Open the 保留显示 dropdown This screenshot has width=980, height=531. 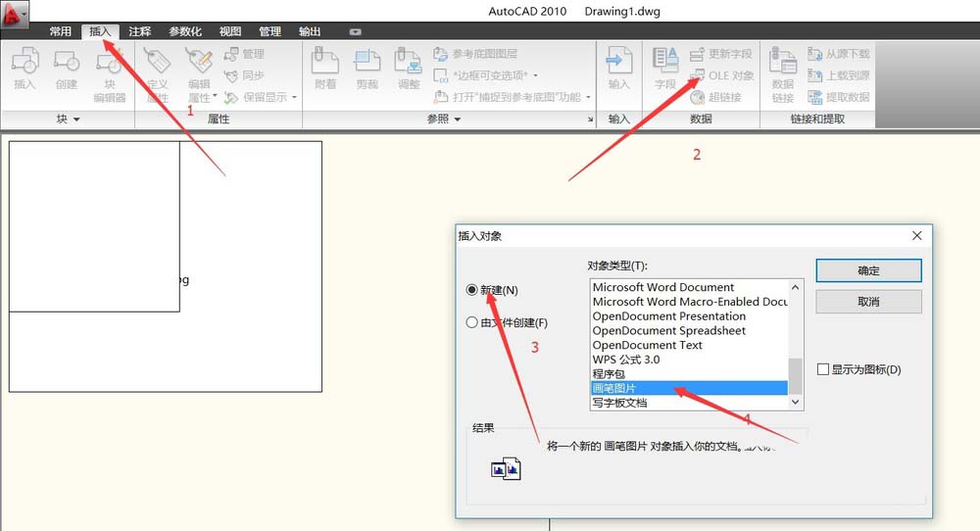(294, 97)
